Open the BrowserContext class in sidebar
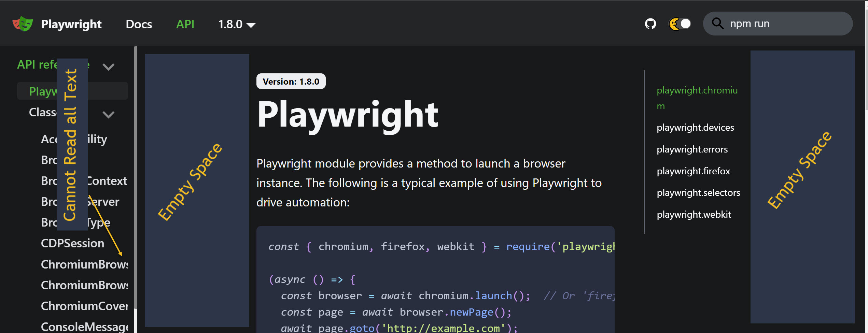This screenshot has width=868, height=333. [x=84, y=181]
